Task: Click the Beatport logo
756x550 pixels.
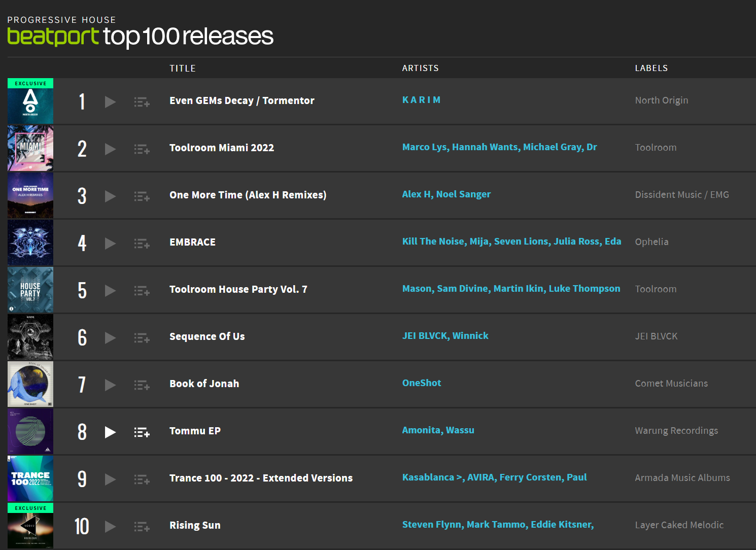Action: coord(52,37)
